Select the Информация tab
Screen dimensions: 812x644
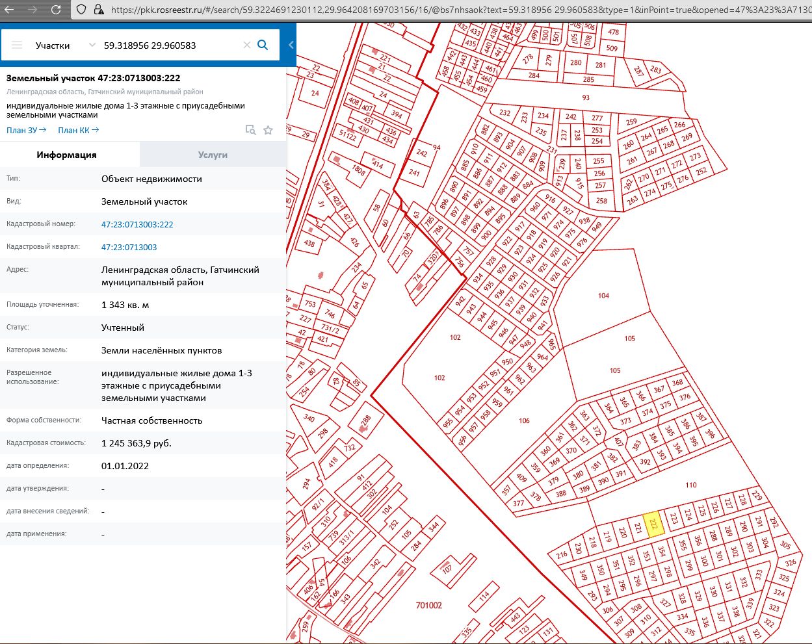(66, 155)
